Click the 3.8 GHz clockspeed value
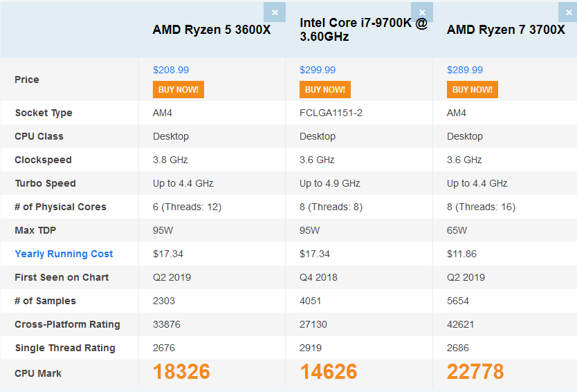Viewport: 577px width, 392px height. click(170, 160)
